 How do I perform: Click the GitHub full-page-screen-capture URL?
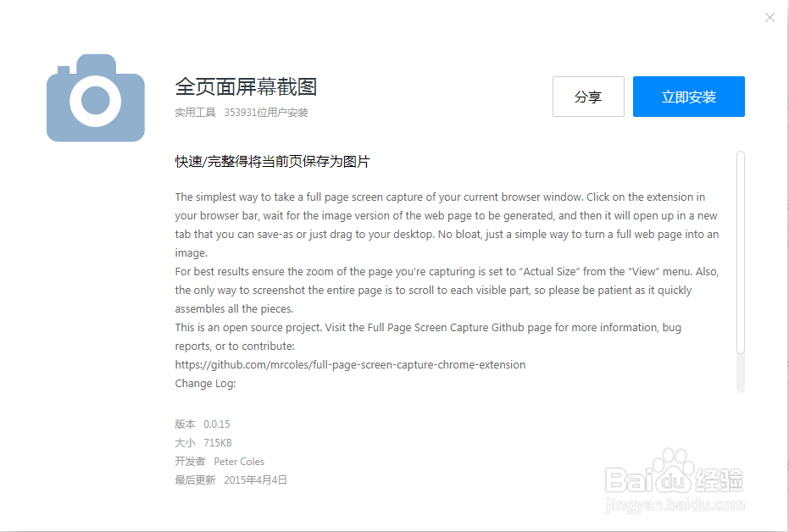[350, 364]
